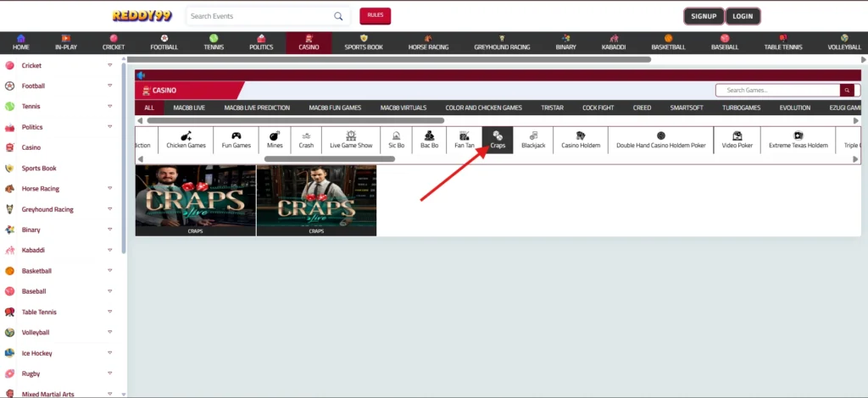Viewport: 868px width, 398px height.
Task: Expand the Football sidebar dropdown arrow
Action: coord(110,86)
